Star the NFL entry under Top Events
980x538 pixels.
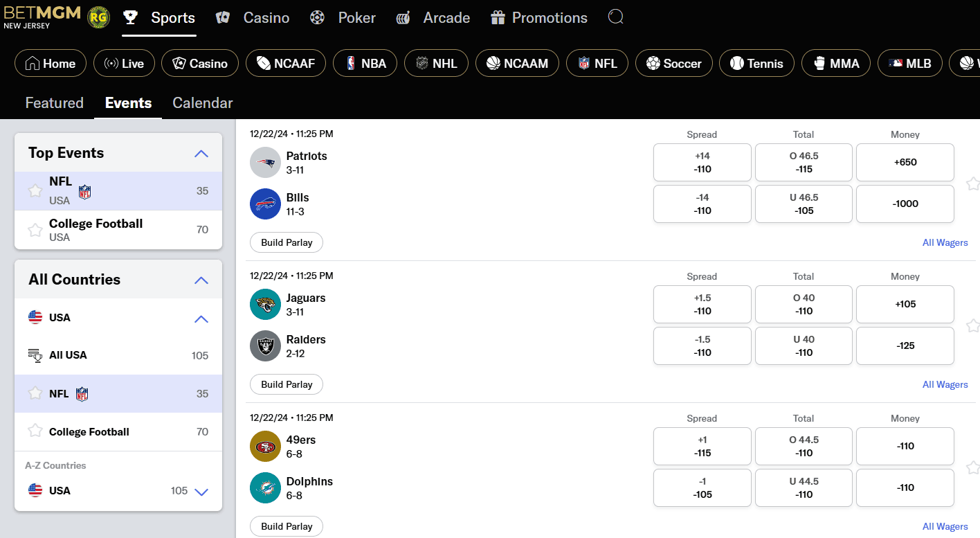tap(35, 190)
